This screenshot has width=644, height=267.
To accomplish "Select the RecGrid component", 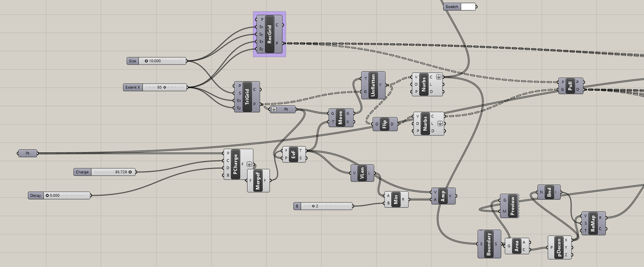I will (x=269, y=34).
